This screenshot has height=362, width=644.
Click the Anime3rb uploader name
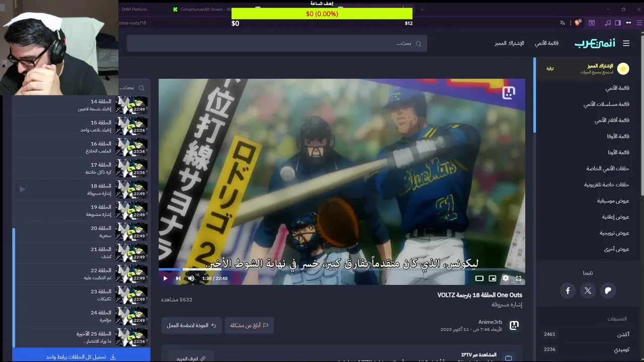coord(490,322)
